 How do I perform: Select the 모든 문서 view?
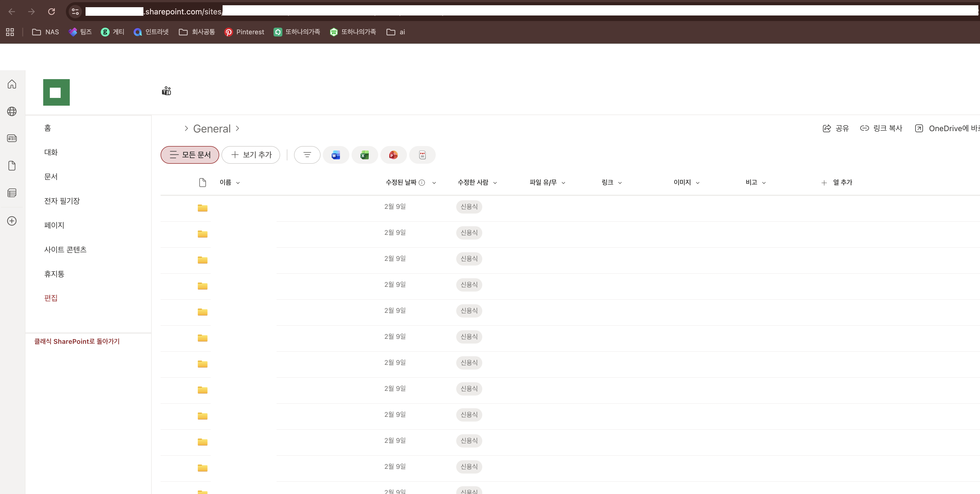(190, 155)
